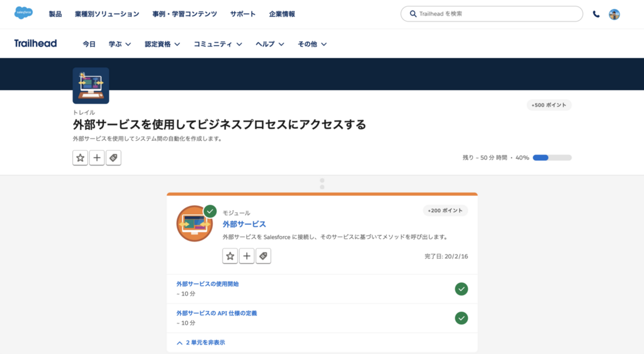The image size is (644, 354).
Task: Open the 製品 menu
Action: click(x=55, y=14)
